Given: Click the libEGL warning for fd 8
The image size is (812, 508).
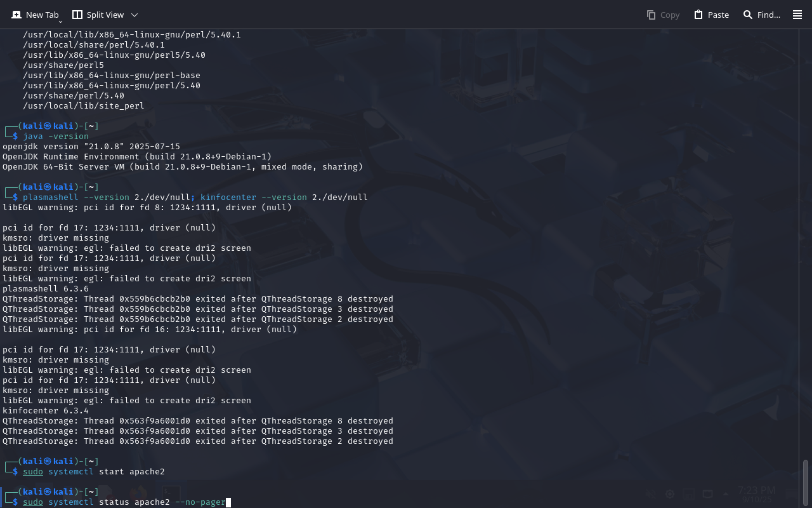Looking at the screenshot, I should pos(147,208).
